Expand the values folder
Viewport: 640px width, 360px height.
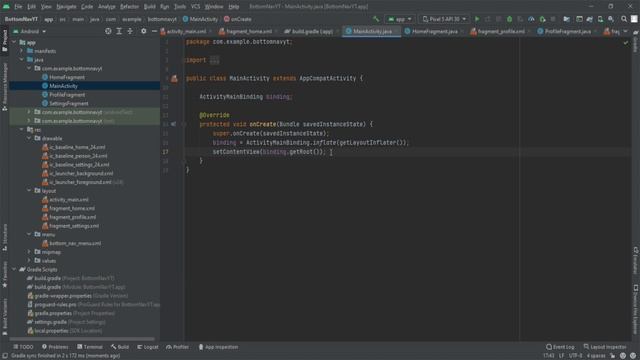29,260
